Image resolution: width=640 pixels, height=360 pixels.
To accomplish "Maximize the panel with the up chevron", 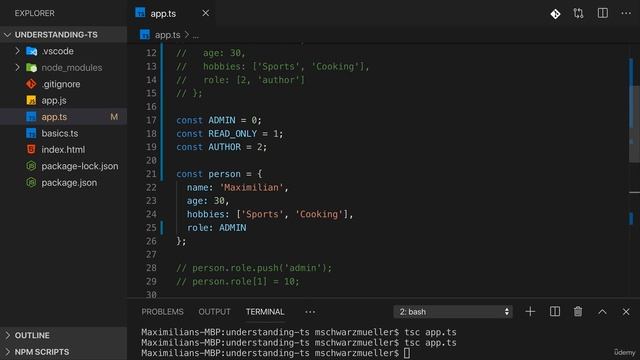I will [602, 312].
